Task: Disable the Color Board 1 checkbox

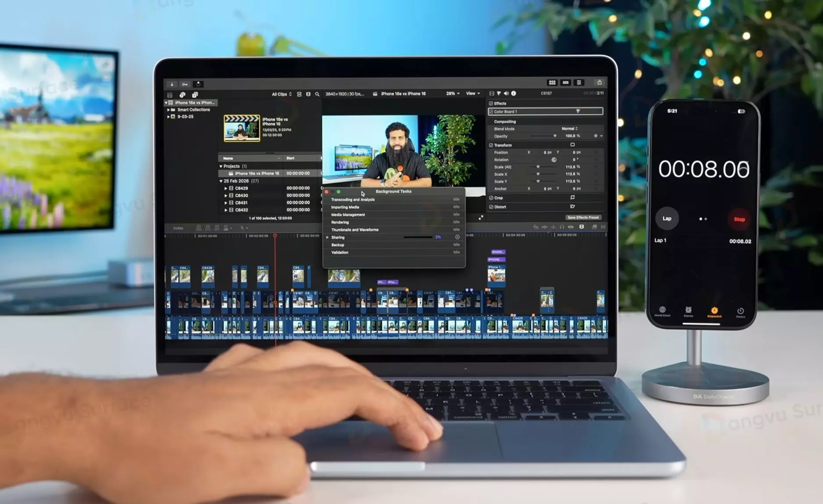Action: pyautogui.click(x=491, y=112)
